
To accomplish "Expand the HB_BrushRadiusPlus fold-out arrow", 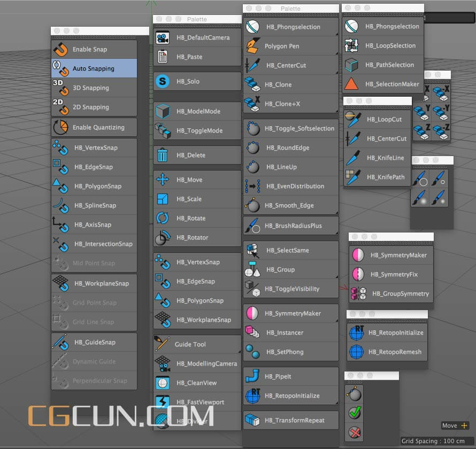I will [x=336, y=233].
